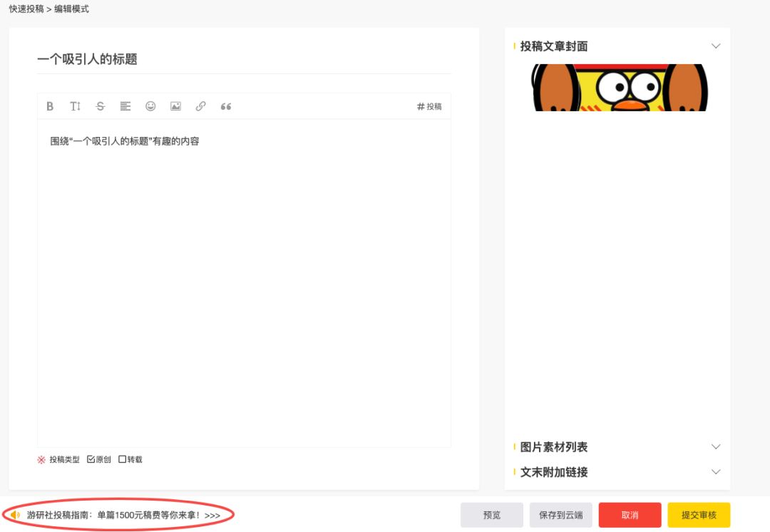Toggle bold formatting in the editor toolbar
This screenshot has height=532, width=770.
(50, 106)
